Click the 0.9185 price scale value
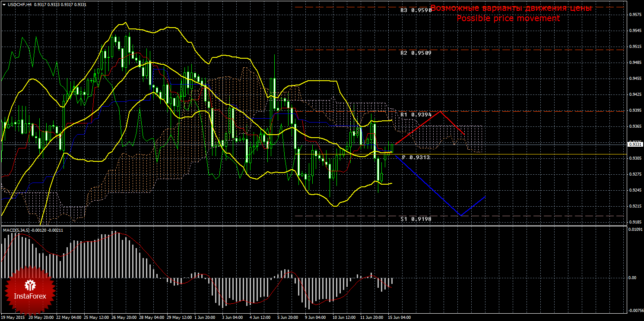The width and height of the screenshot is (644, 321). pyautogui.click(x=635, y=222)
